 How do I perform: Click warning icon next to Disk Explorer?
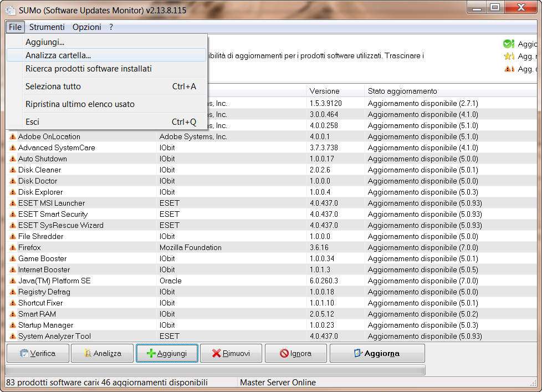pos(13,192)
